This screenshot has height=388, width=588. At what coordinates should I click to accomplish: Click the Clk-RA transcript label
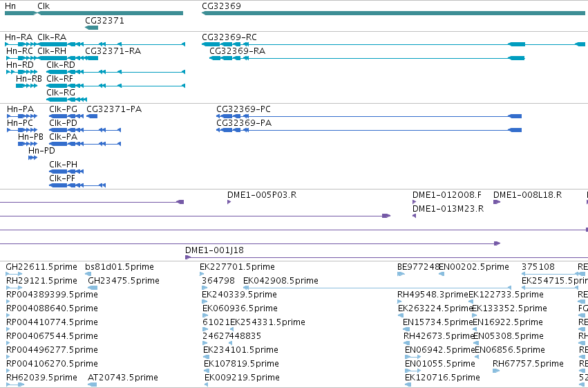point(52,37)
